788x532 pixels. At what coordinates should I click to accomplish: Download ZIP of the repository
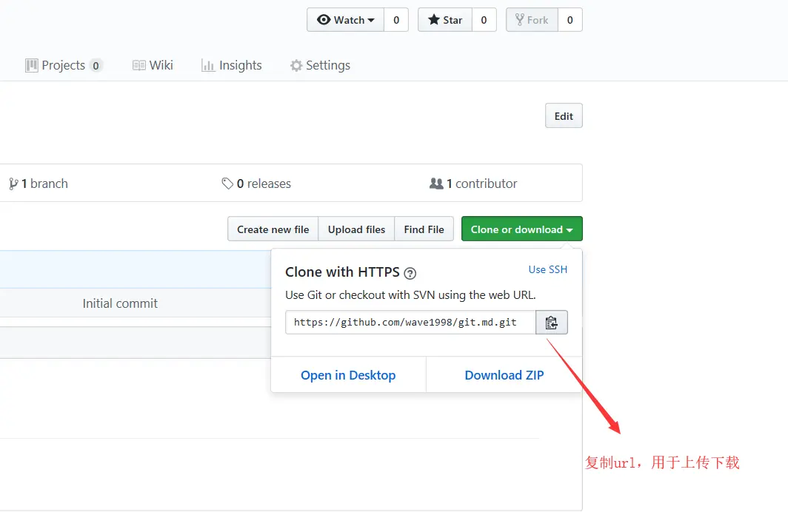tap(504, 375)
